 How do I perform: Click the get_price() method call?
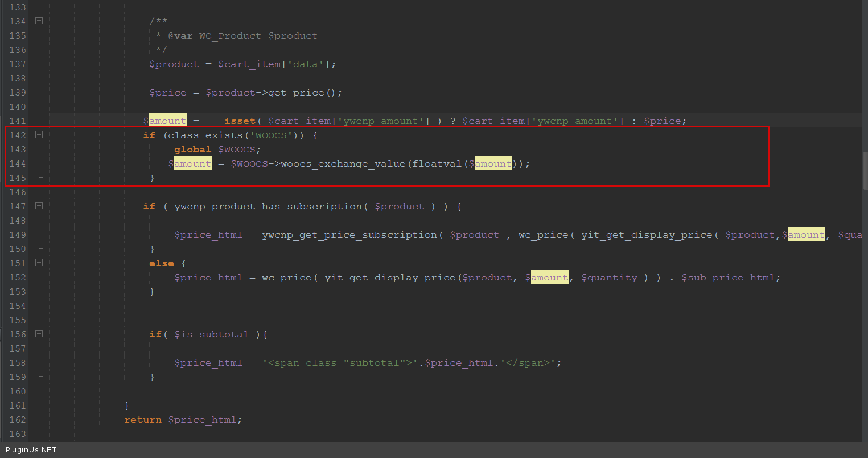point(305,93)
